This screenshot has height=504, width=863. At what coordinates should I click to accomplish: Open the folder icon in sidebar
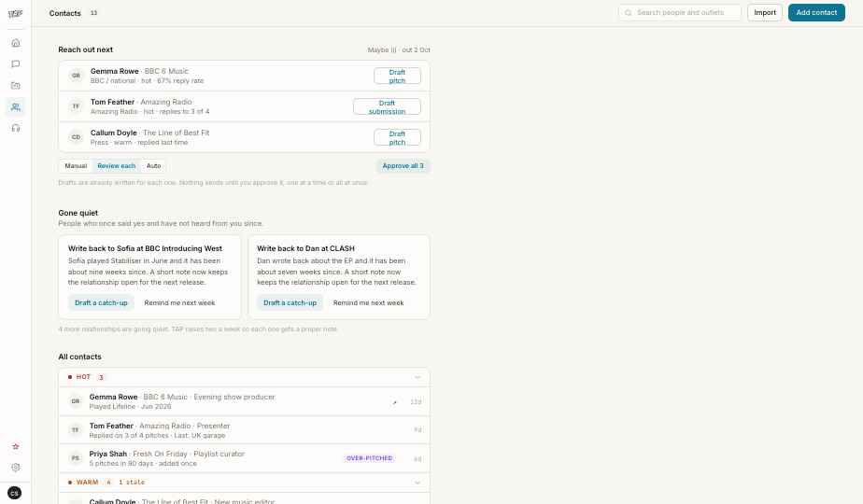click(15, 85)
